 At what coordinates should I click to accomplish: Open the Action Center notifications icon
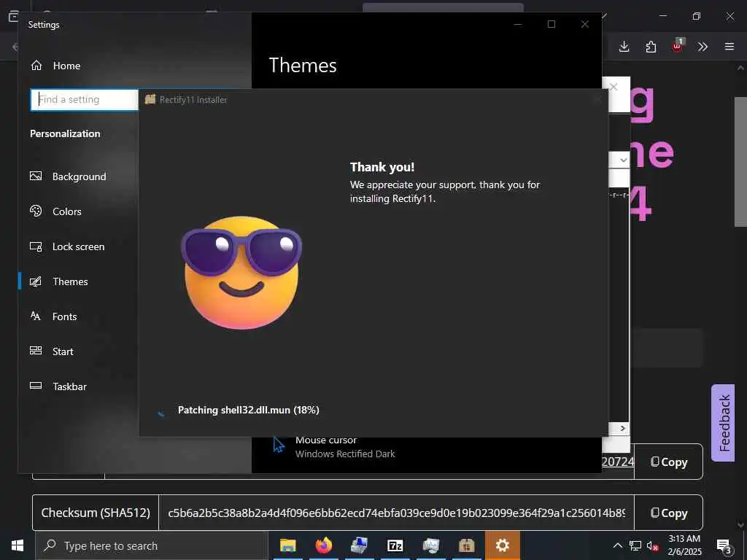[x=724, y=546]
